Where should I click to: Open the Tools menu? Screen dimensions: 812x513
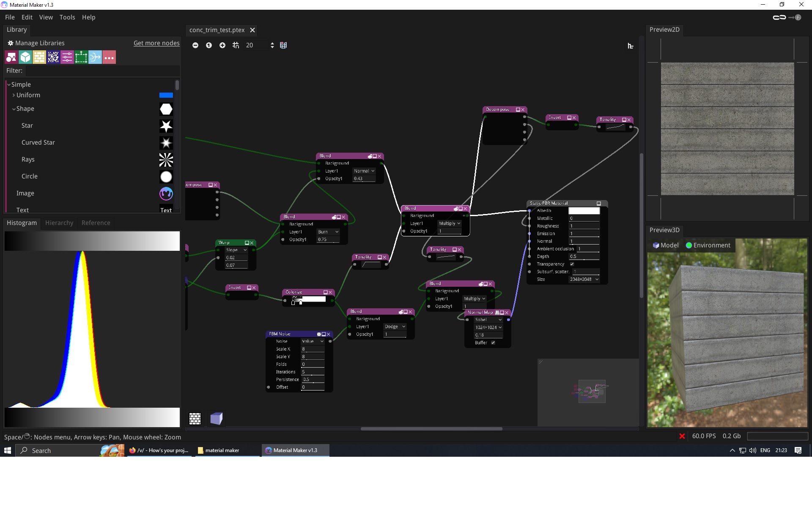pyautogui.click(x=67, y=17)
